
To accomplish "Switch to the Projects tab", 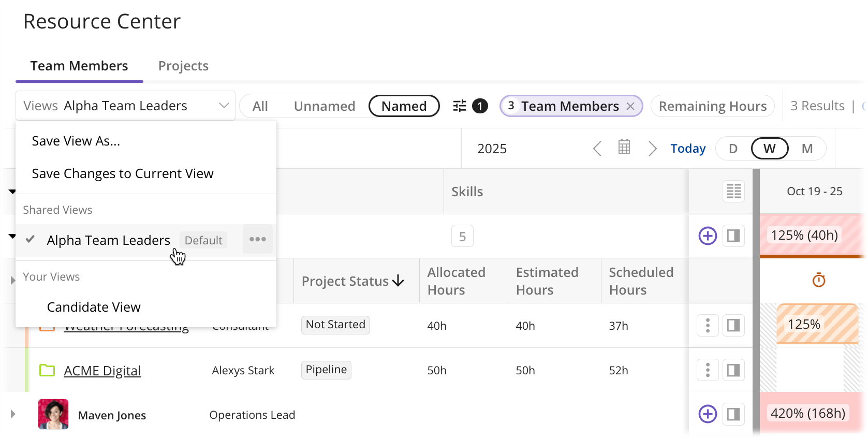I will [183, 66].
